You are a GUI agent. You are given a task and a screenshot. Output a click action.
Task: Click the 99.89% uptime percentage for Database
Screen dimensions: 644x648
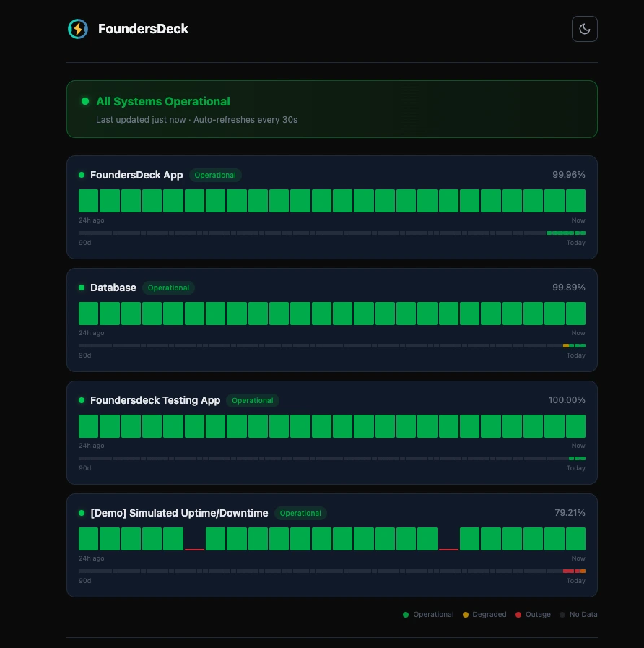(x=570, y=287)
